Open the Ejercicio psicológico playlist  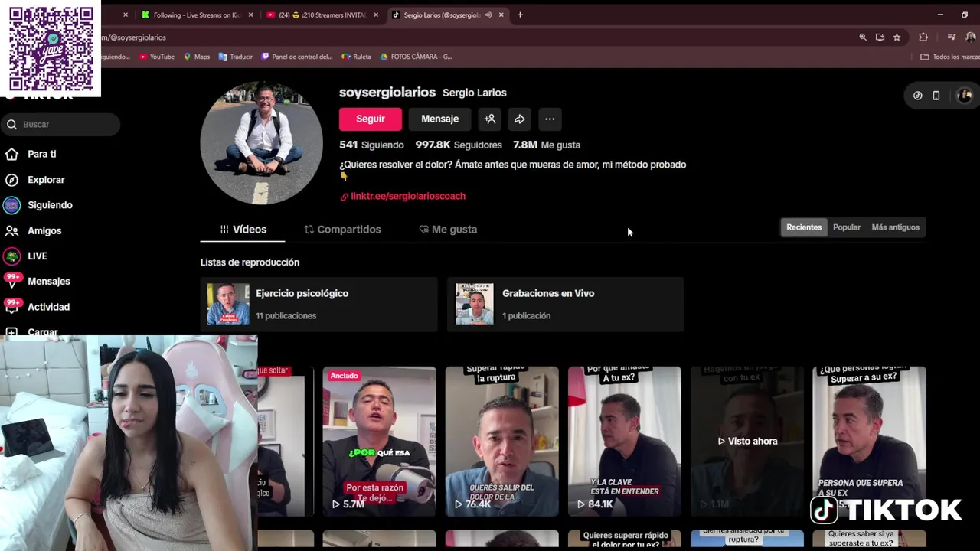click(x=318, y=304)
